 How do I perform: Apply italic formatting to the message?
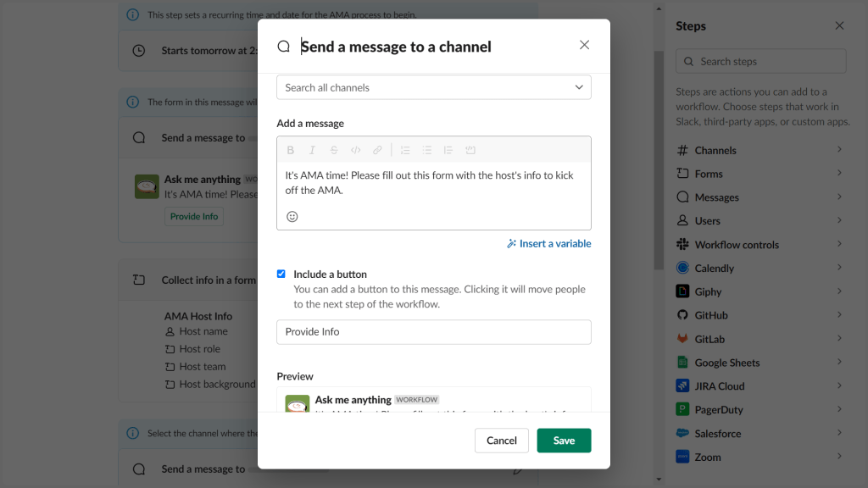tap(312, 149)
